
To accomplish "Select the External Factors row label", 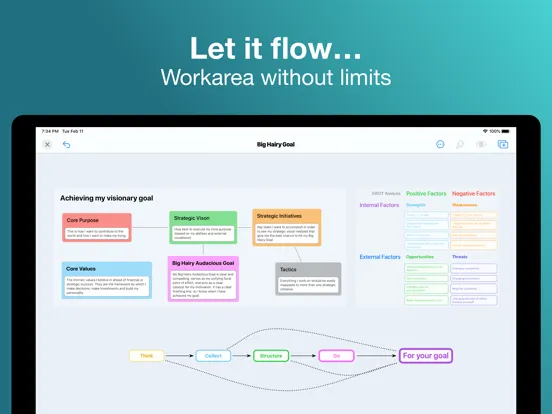I will click(380, 257).
